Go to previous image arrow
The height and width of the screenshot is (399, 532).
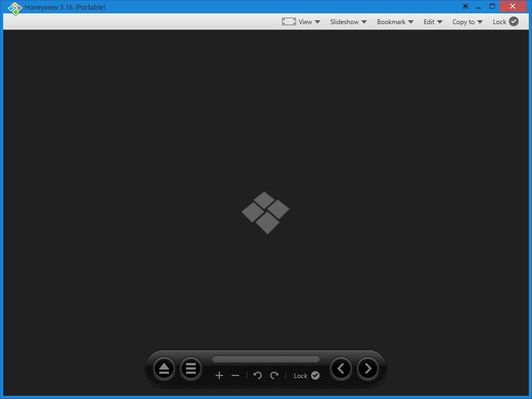[x=341, y=368]
